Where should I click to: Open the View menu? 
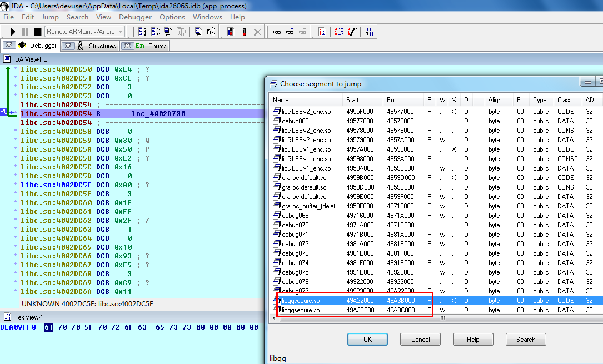[103, 17]
